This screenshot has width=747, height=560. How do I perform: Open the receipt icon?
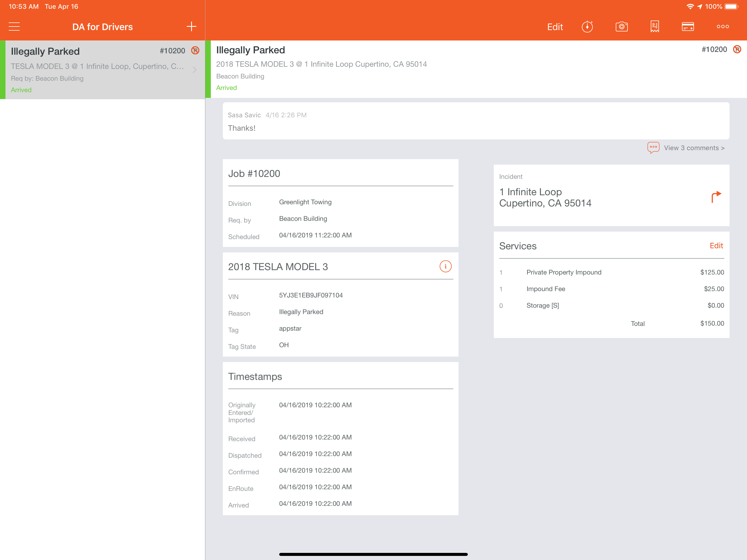[x=655, y=26]
